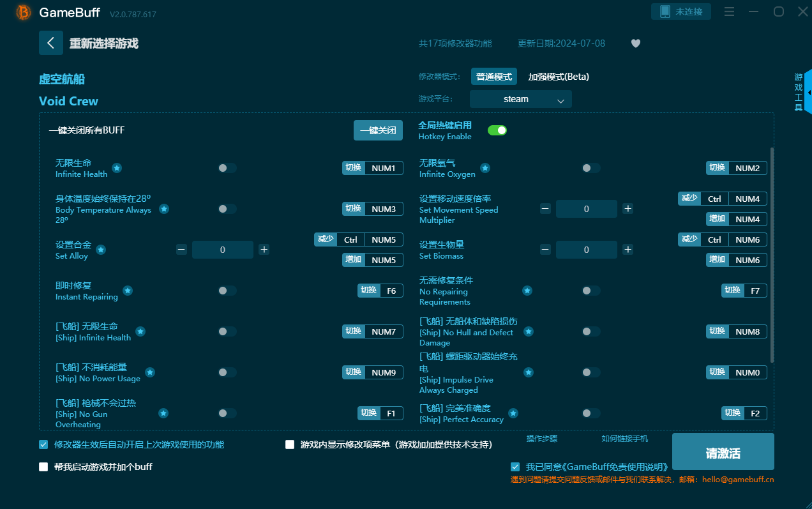
Task: Check launch game and add buff checkbox
Action: 43,467
